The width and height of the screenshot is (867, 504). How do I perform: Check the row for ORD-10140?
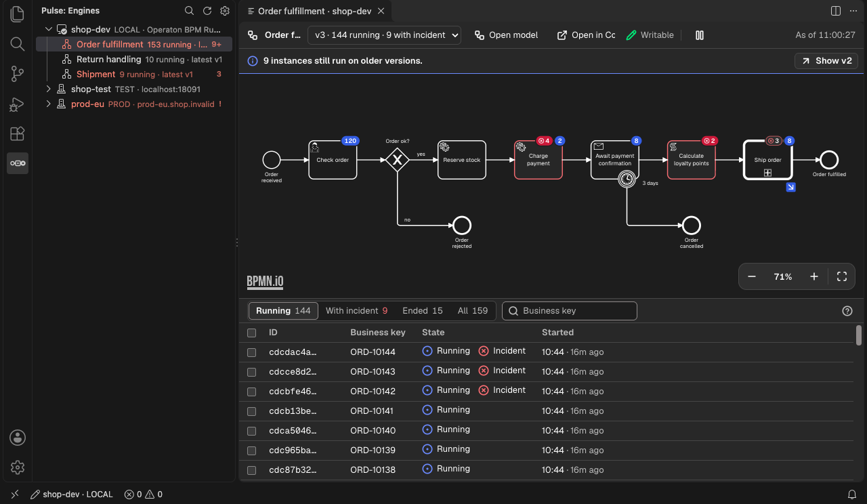click(x=252, y=431)
